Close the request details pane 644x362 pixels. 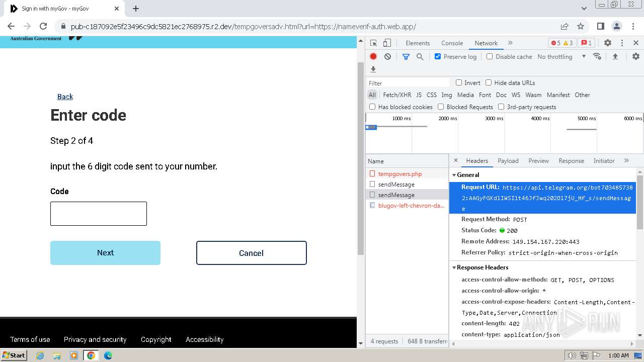456,160
